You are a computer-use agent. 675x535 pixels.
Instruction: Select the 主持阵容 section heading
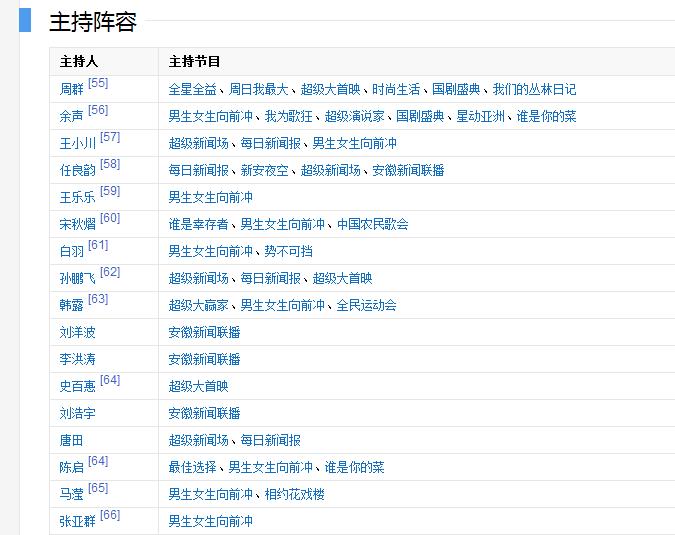pyautogui.click(x=93, y=22)
